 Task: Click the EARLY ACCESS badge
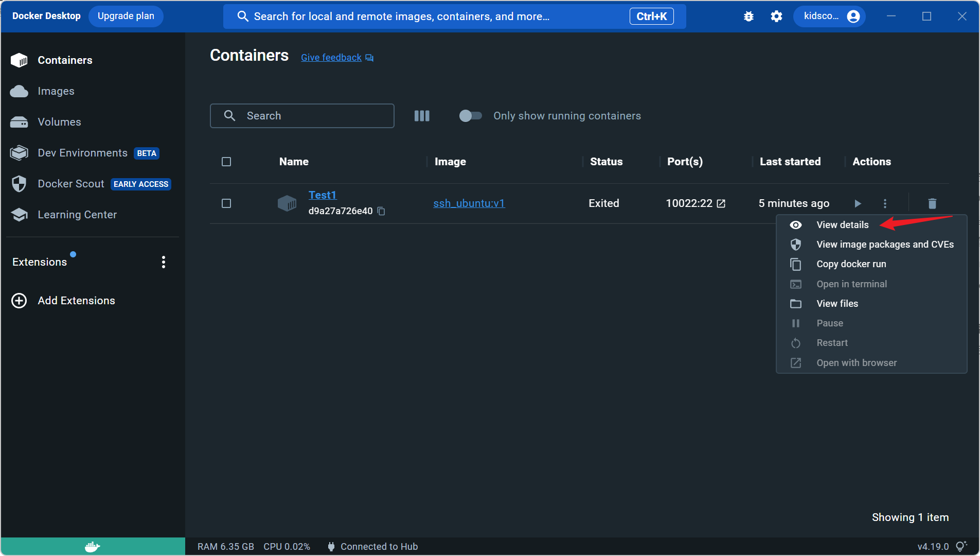(141, 184)
